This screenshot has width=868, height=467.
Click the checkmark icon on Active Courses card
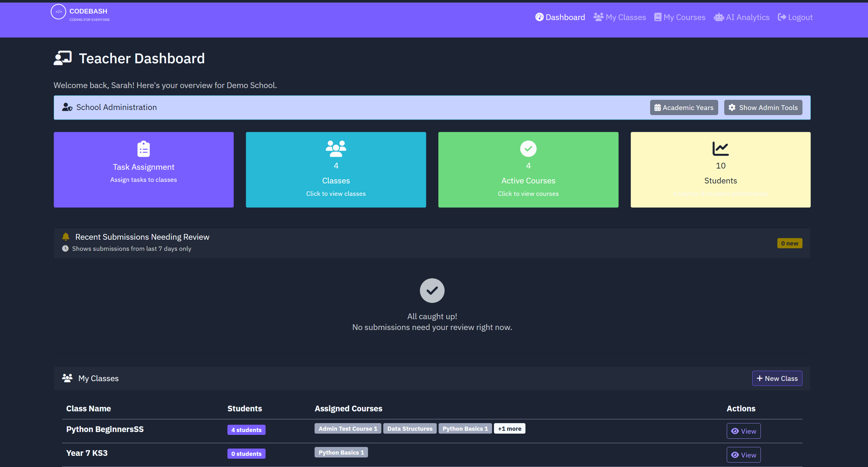[x=528, y=149]
